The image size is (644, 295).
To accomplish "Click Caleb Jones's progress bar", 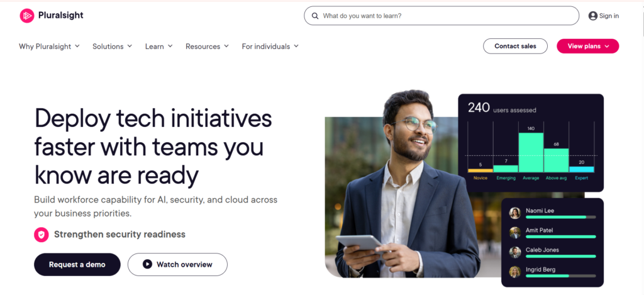I will coord(560,257).
